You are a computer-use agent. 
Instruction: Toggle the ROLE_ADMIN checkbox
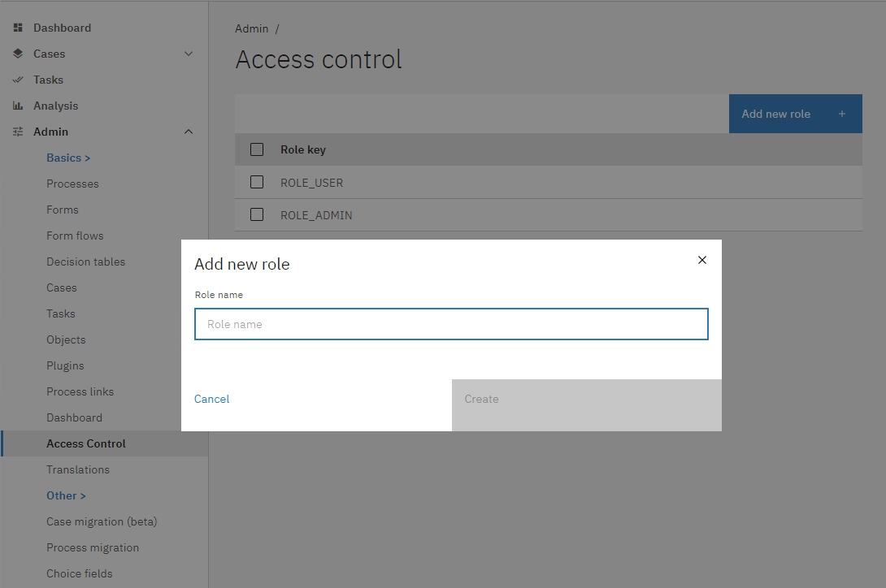257,214
